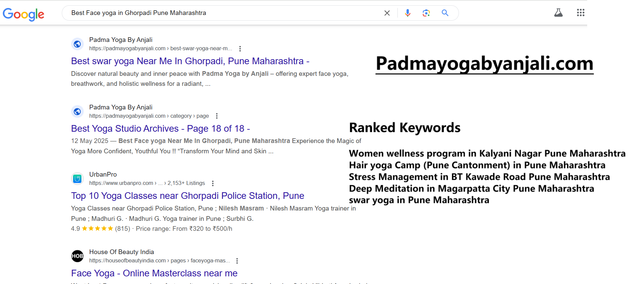This screenshot has width=644, height=284.
Task: Click the Google logo
Action: pos(23,14)
